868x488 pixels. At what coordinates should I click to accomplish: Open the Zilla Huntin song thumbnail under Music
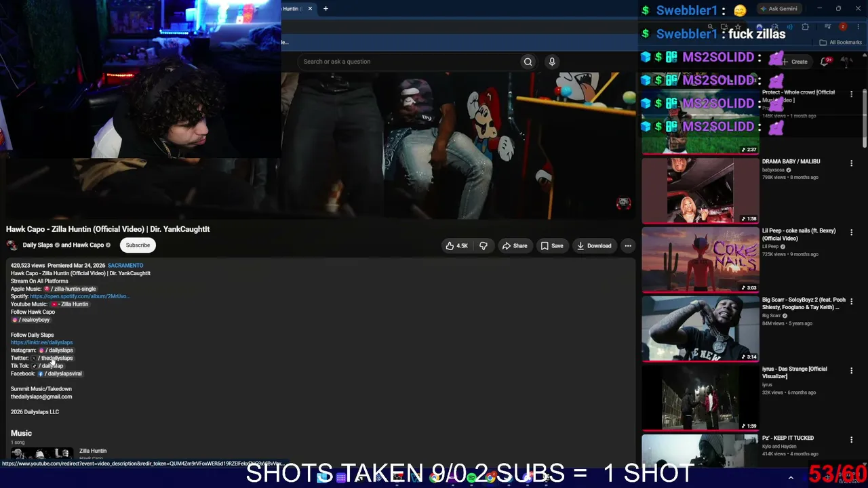click(x=41, y=453)
